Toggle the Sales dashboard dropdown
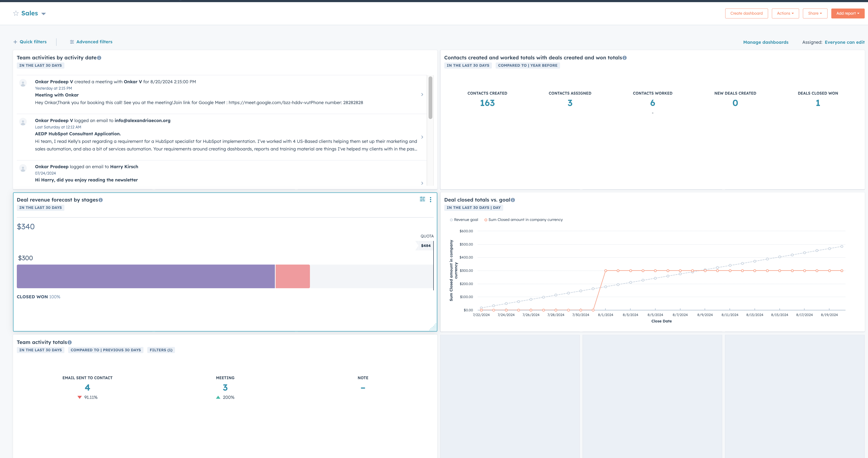The image size is (868, 458). coord(44,13)
